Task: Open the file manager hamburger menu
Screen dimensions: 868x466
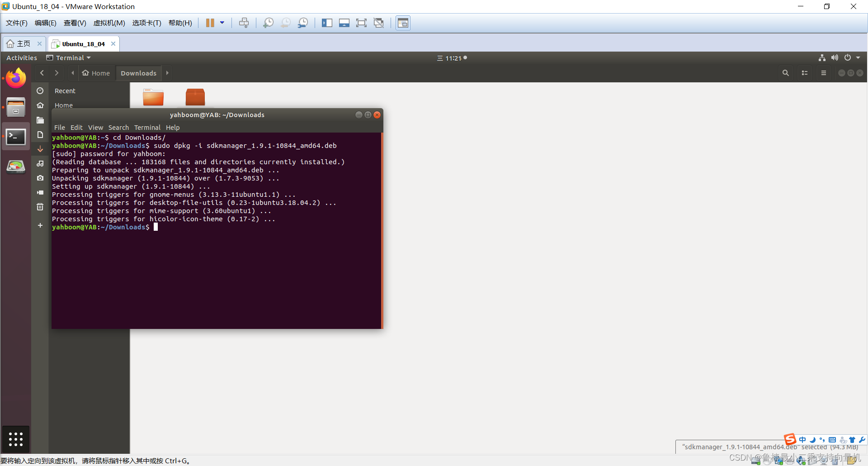Action: [824, 73]
